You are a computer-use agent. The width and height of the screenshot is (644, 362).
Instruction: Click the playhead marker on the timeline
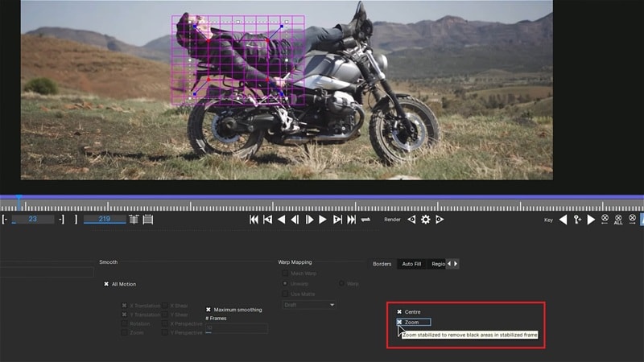click(x=19, y=202)
